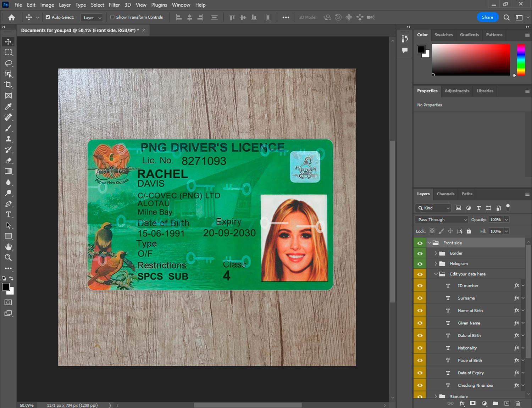Enable Show Transform Controls checkbox

point(112,17)
